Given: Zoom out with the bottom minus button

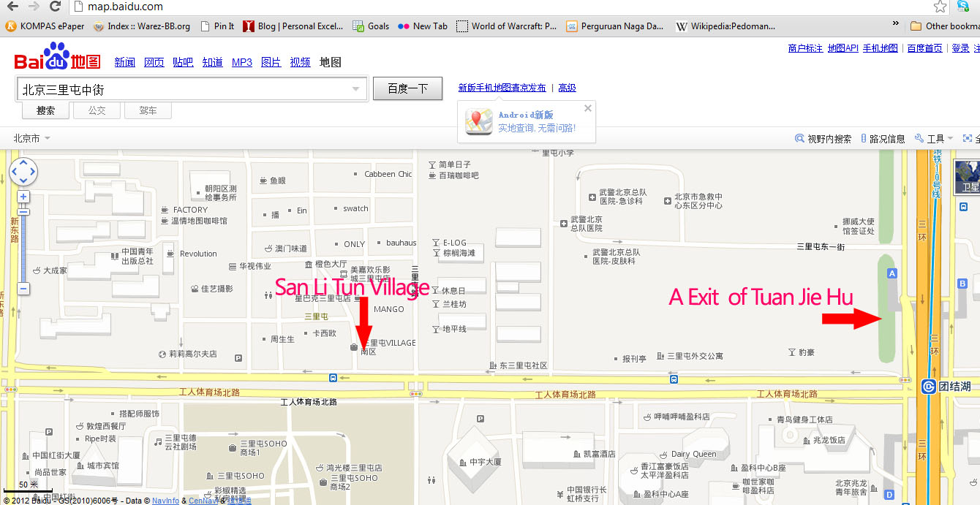Looking at the screenshot, I should tap(23, 289).
